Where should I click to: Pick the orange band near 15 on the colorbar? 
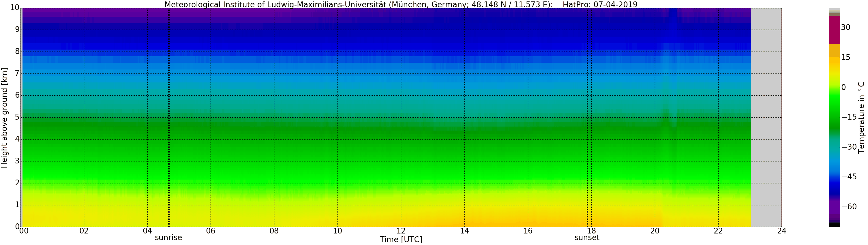click(834, 50)
